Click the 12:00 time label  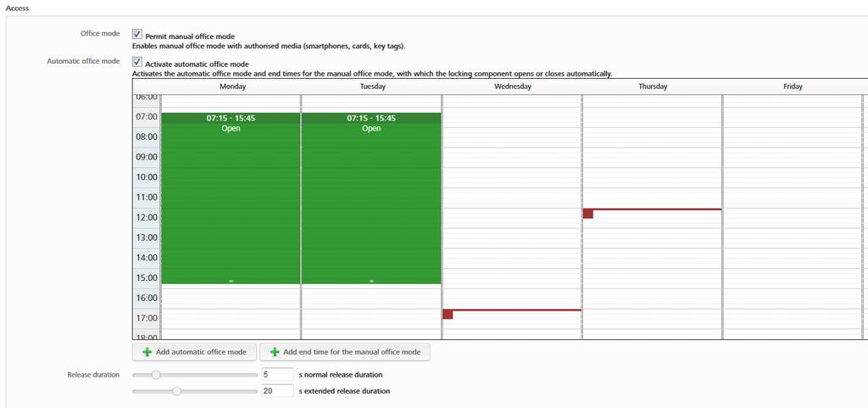tap(147, 217)
